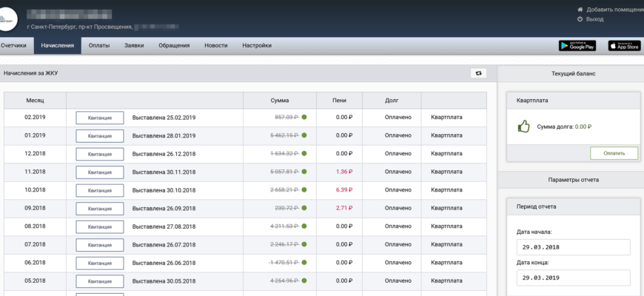This screenshot has height=296, width=644.
Task: Click the Параметры отчета panel header
Action: (574, 180)
